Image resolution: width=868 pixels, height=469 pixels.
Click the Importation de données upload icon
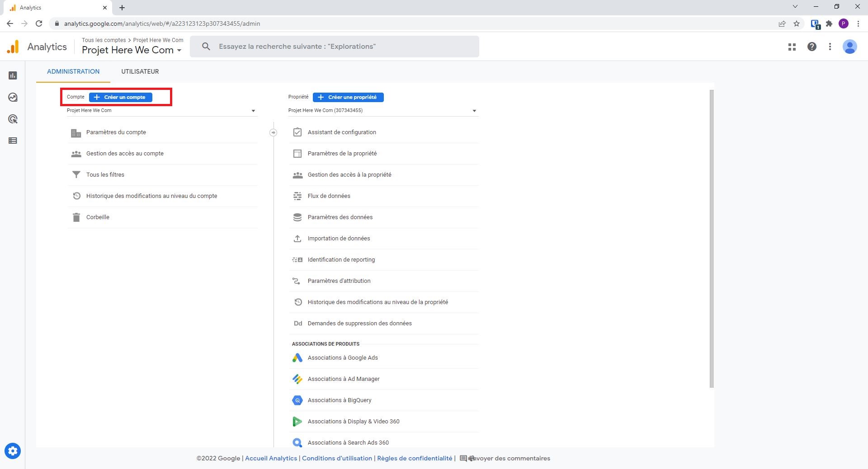point(297,239)
